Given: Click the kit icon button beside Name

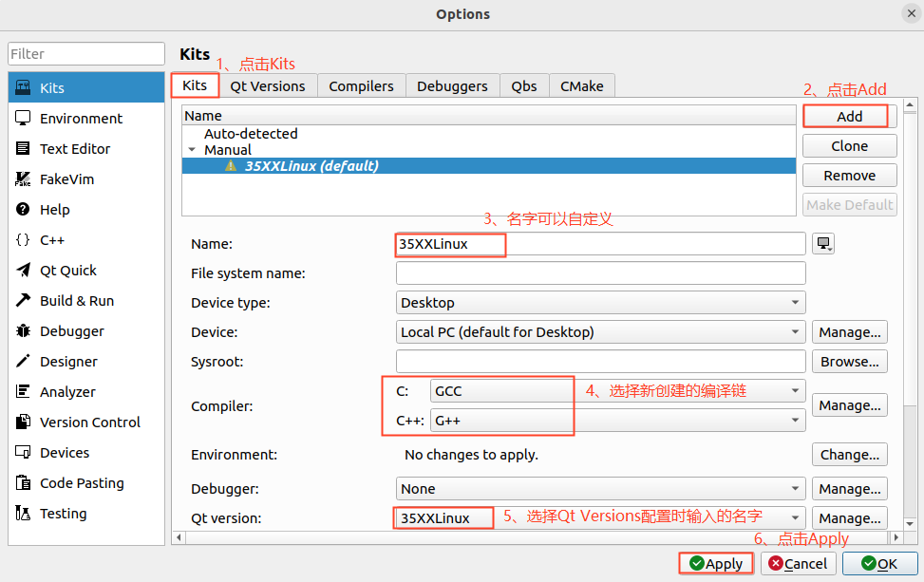Looking at the screenshot, I should [x=823, y=244].
